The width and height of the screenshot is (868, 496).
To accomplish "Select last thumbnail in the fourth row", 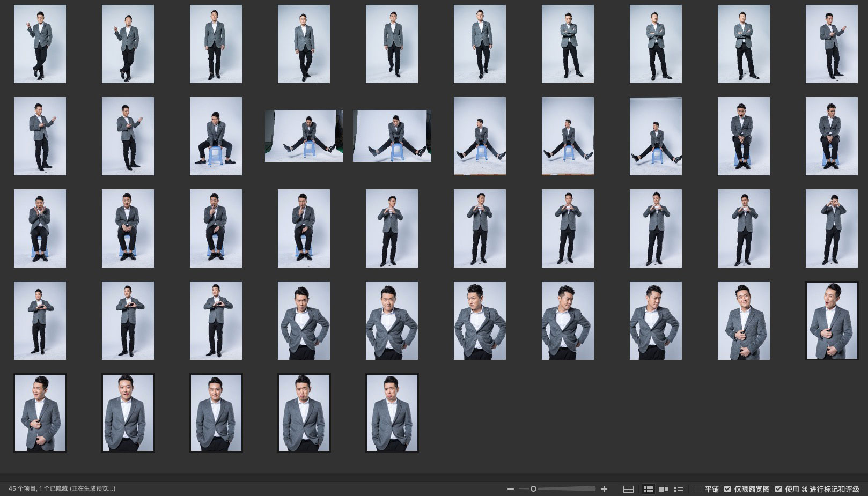I will pyautogui.click(x=832, y=321).
